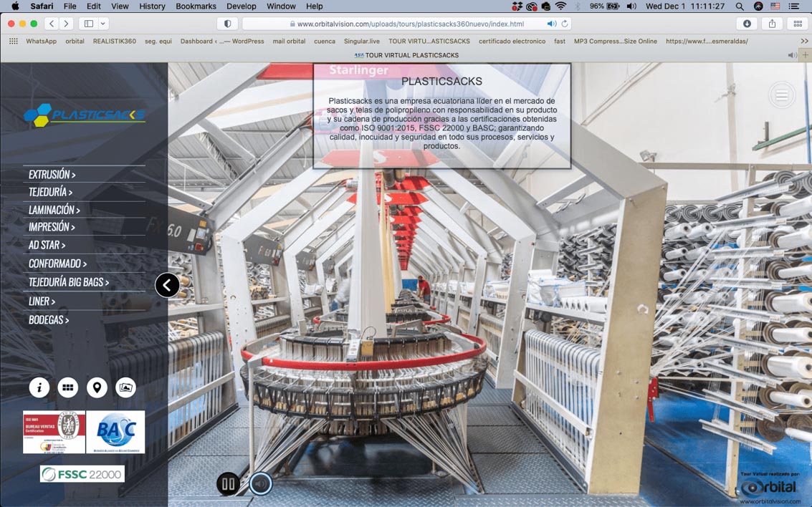Show tab overview grid

(798, 24)
